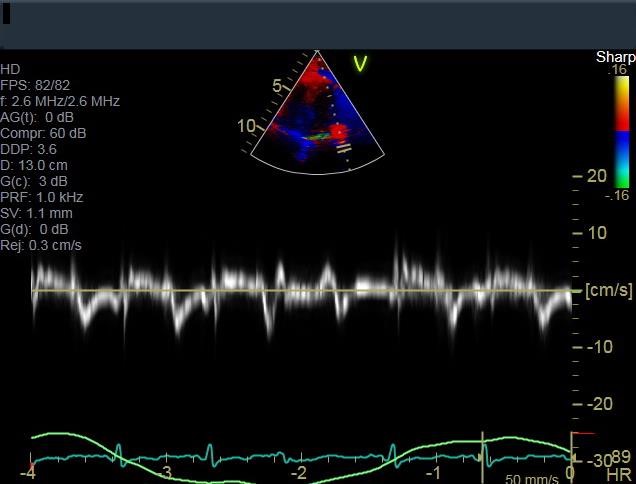
Task: Click the Rej: 0.3 cm/s setting
Action: [41, 245]
